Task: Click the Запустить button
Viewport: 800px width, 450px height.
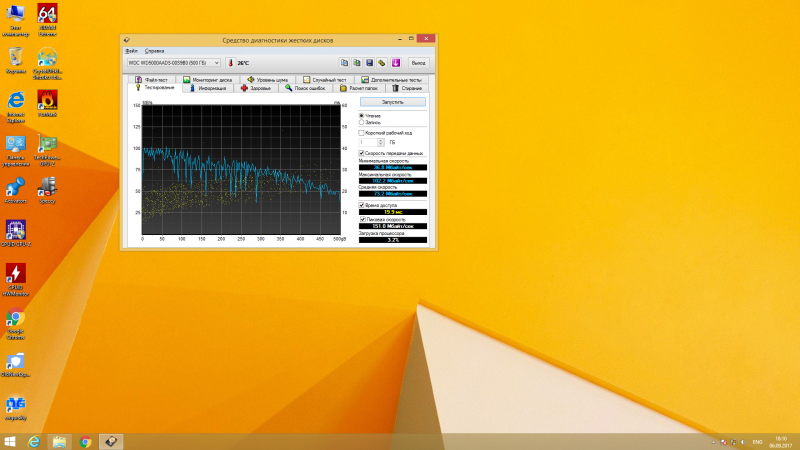Action: click(x=392, y=102)
